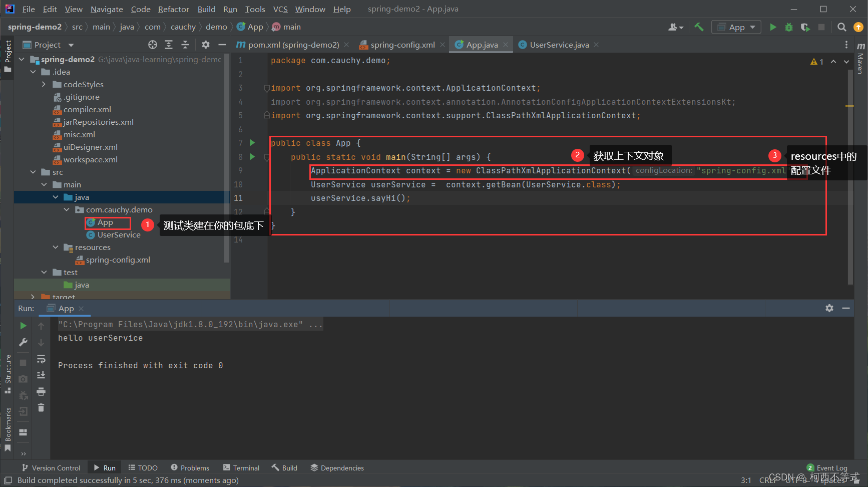Open the App run configuration dropdown
This screenshot has width=868, height=487.
(x=736, y=27)
